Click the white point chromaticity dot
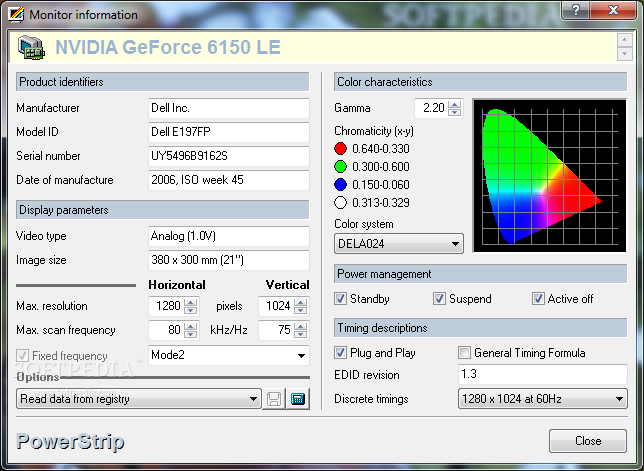 click(340, 202)
